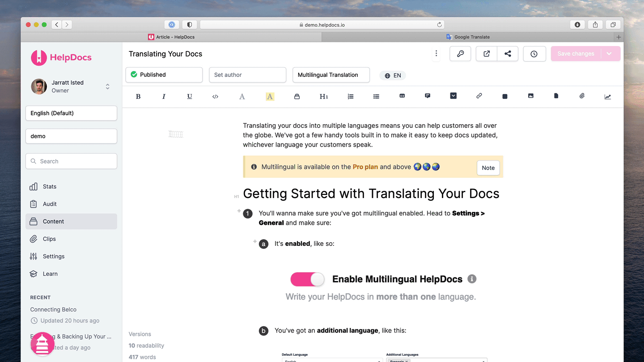644x362 pixels.
Task: Open Stats in sidebar
Action: [x=71, y=186]
